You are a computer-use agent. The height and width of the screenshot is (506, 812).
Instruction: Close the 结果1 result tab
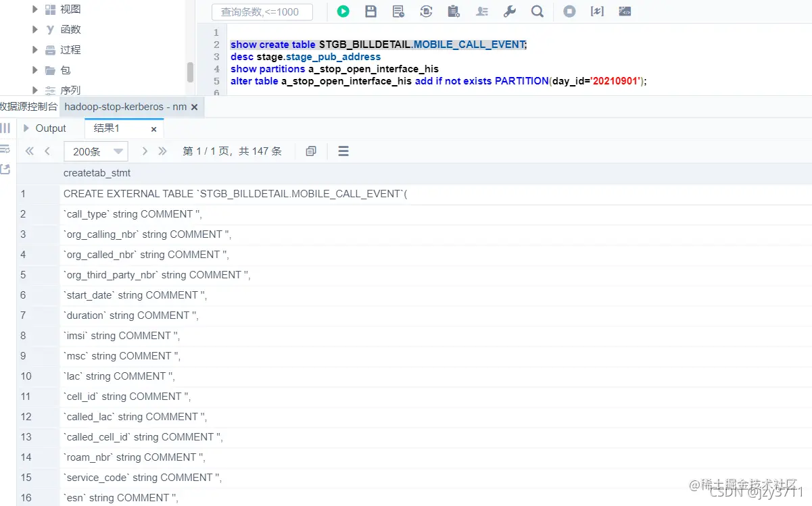click(x=153, y=129)
